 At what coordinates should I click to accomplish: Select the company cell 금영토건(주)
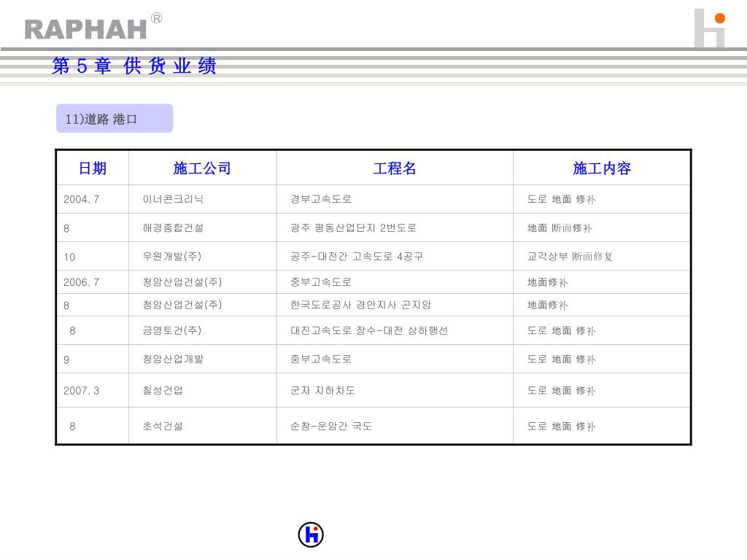pyautogui.click(x=172, y=330)
